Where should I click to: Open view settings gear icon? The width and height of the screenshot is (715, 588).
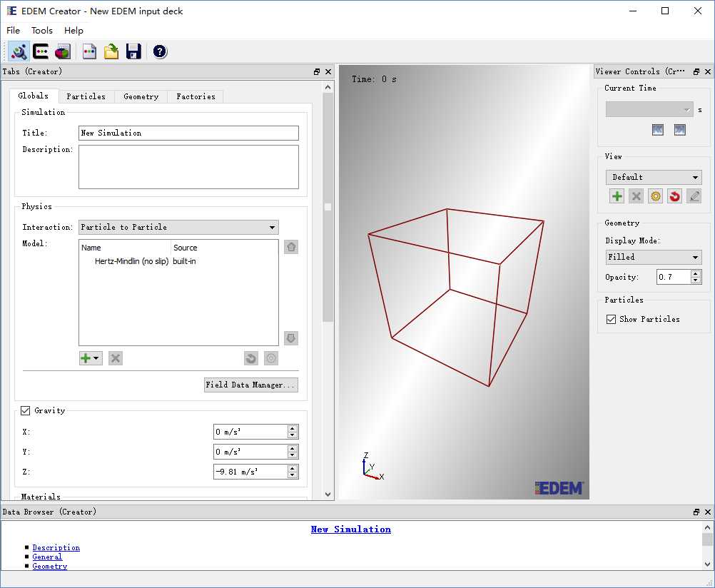pos(655,196)
